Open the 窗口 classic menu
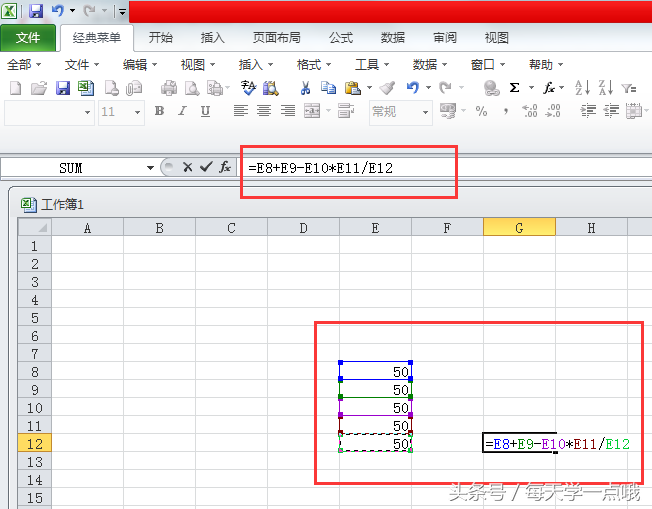This screenshot has width=652, height=509. [487, 64]
